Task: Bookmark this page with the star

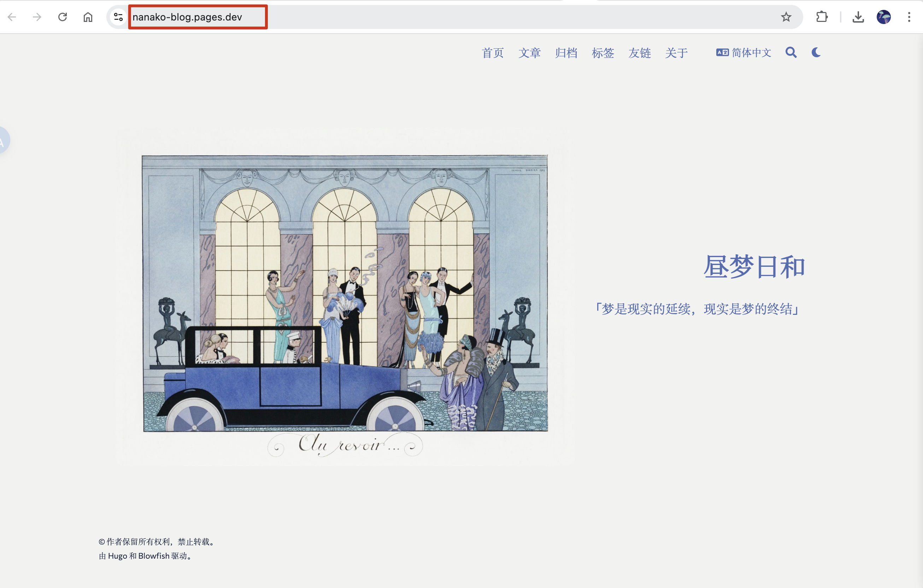Action: click(x=786, y=17)
